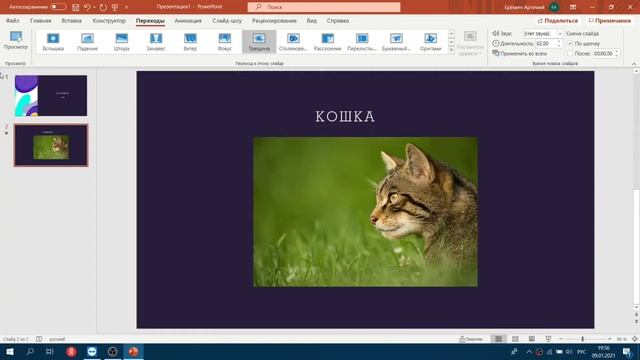Click the Просмотр preview button

click(16, 41)
